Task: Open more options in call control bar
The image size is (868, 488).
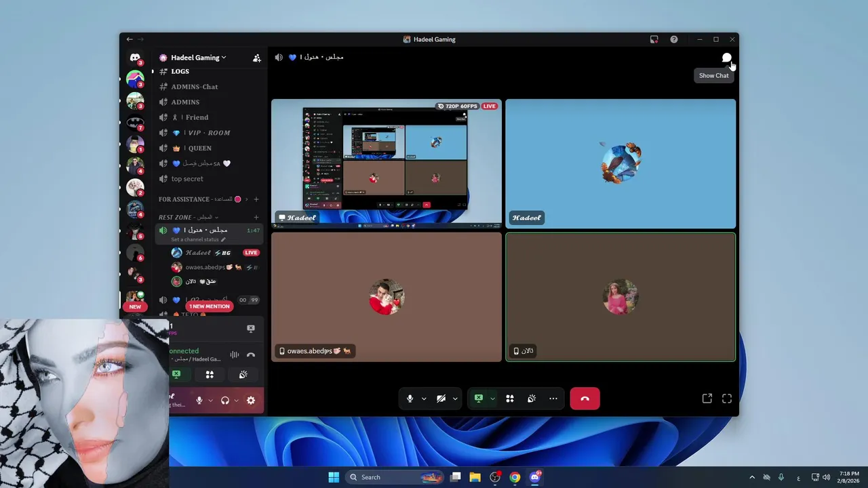Action: pos(553,399)
